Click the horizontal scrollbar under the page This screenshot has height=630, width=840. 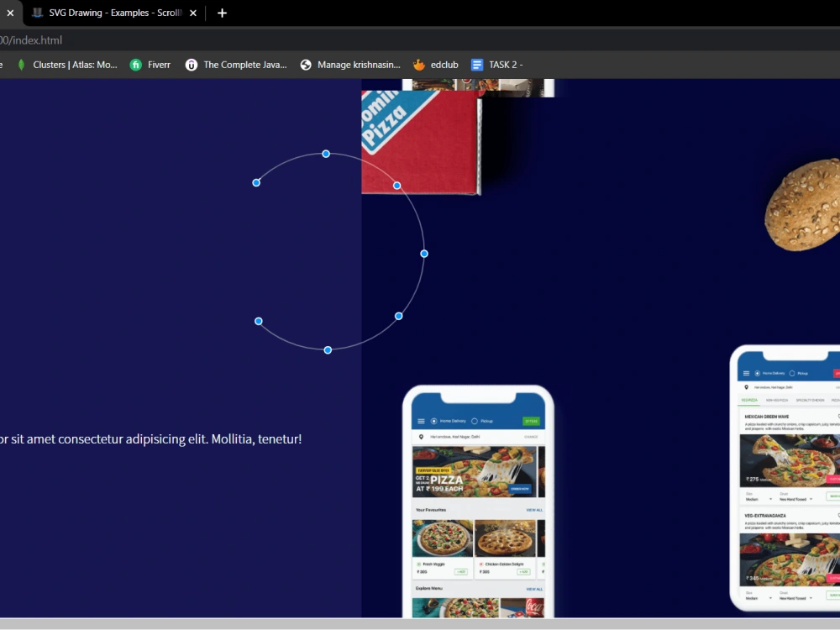[420, 625]
